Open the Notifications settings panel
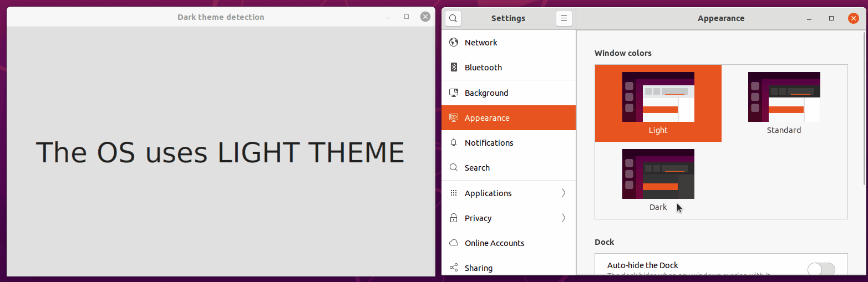The image size is (868, 282). (x=509, y=143)
